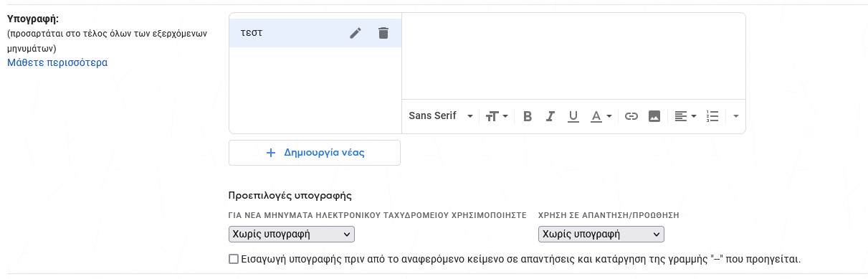
Task: Open the text color picker
Action: coord(601,116)
